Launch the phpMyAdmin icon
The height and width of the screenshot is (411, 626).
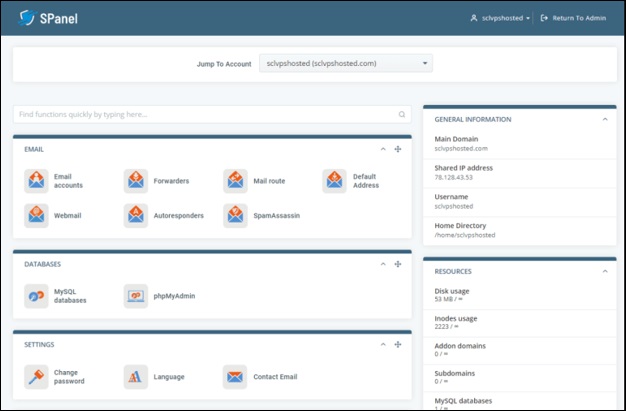[x=136, y=296]
